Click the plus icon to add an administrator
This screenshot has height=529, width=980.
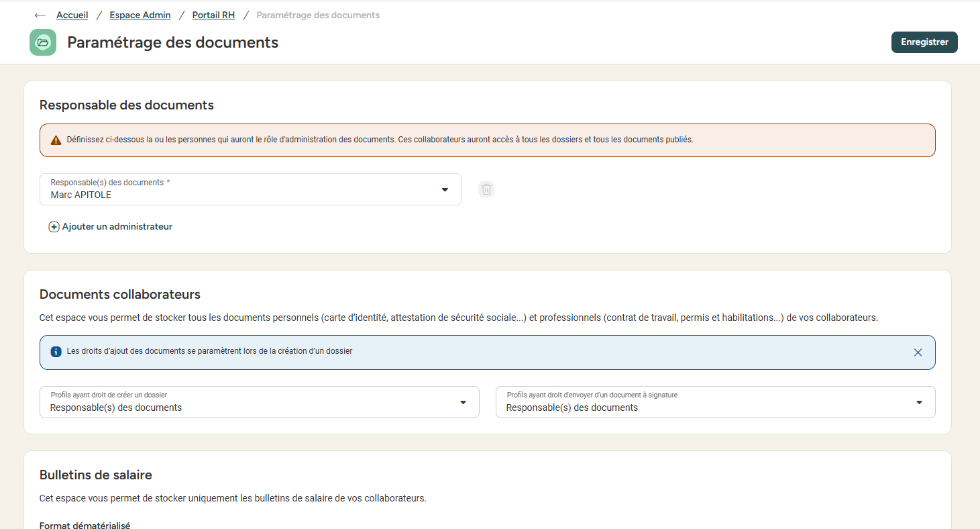[x=54, y=227]
